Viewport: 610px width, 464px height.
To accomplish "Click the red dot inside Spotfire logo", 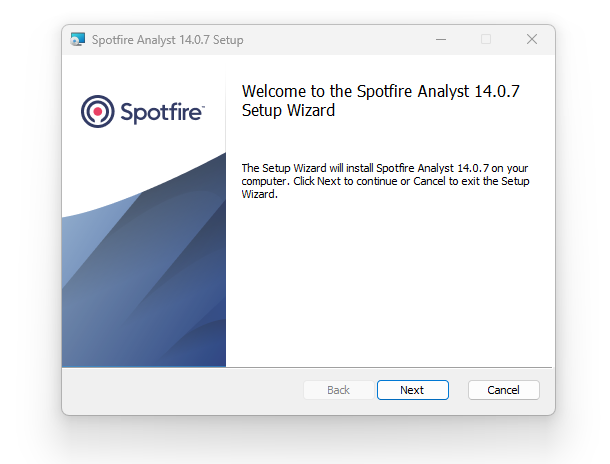I will [x=98, y=111].
